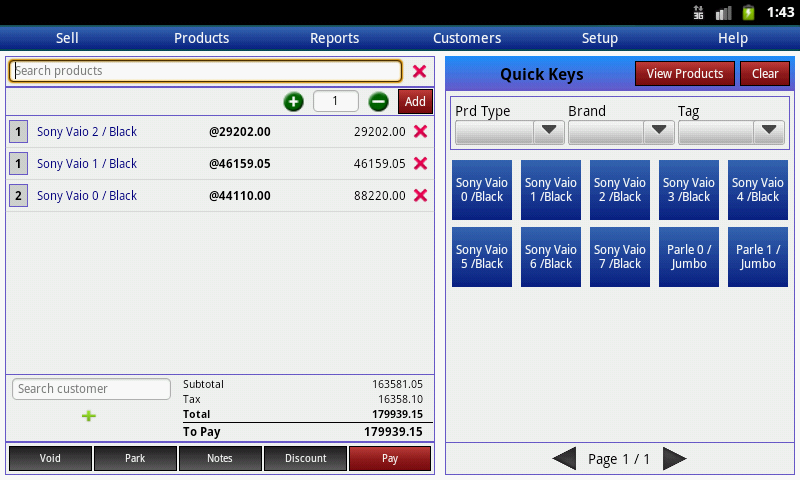Open the Customers menu
Viewport: 800px width, 480px height.
[467, 38]
